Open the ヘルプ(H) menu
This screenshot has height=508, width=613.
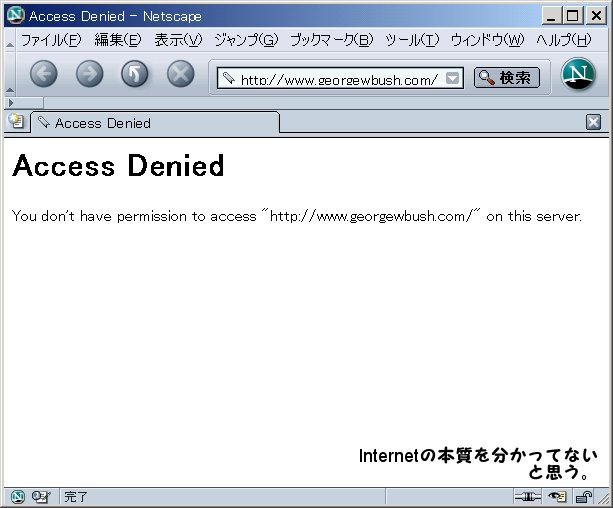tap(564, 39)
